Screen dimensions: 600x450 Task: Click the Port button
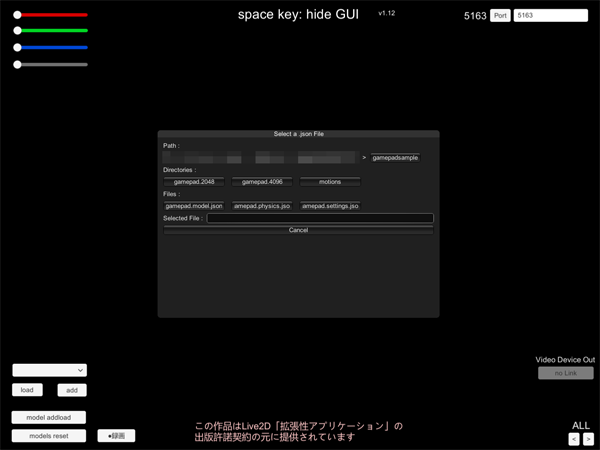point(500,15)
